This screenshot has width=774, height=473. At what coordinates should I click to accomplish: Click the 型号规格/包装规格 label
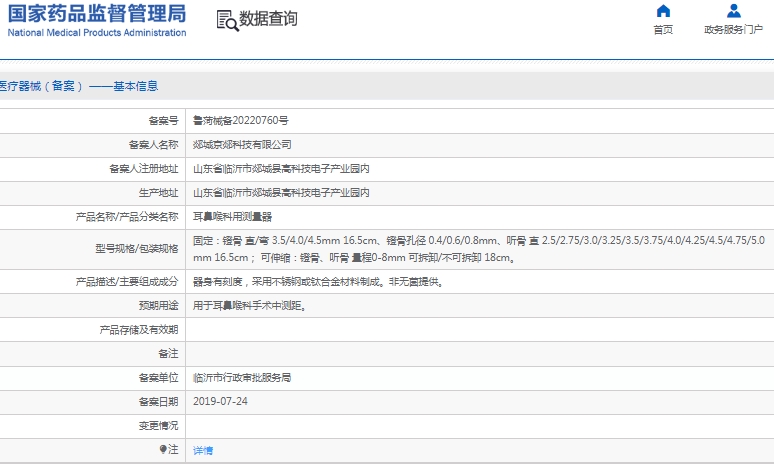137,249
